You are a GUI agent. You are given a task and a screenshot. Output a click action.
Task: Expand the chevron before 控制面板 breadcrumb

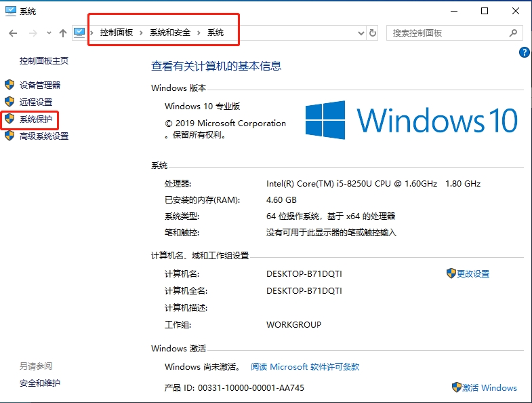tap(92, 33)
